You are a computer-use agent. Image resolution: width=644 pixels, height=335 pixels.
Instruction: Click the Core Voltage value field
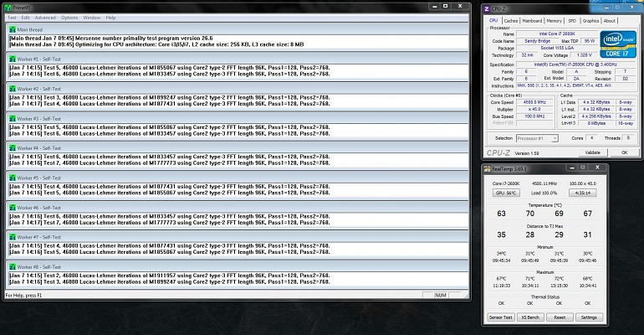coord(584,55)
